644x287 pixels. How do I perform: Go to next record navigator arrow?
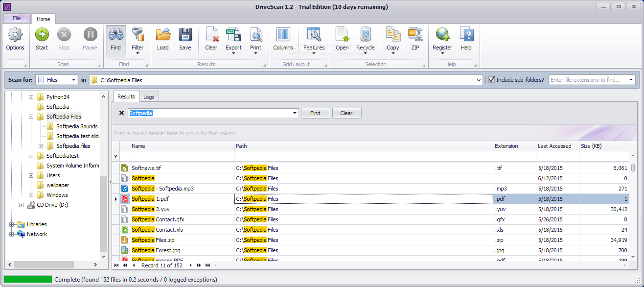coord(190,265)
